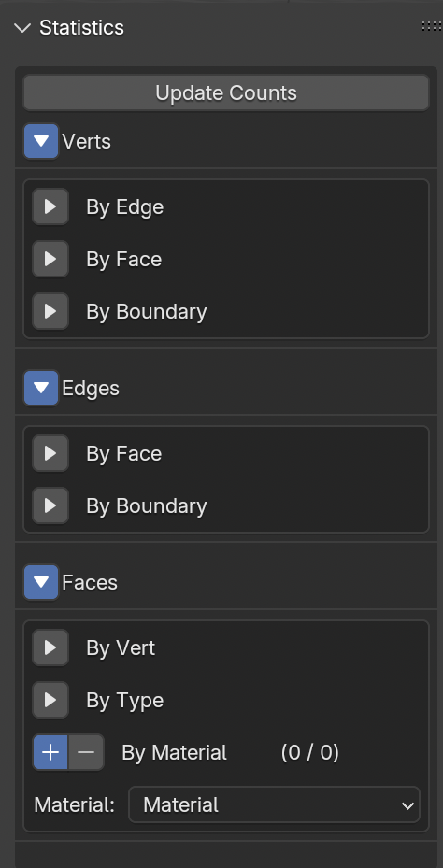Collapse the Verts section blue arrow
The image size is (443, 868).
tap(41, 141)
